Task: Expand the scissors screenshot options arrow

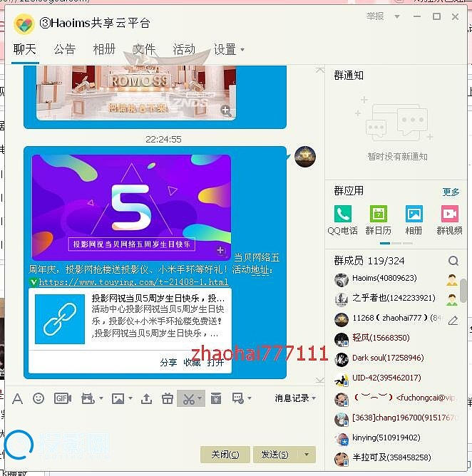Action: pos(200,398)
